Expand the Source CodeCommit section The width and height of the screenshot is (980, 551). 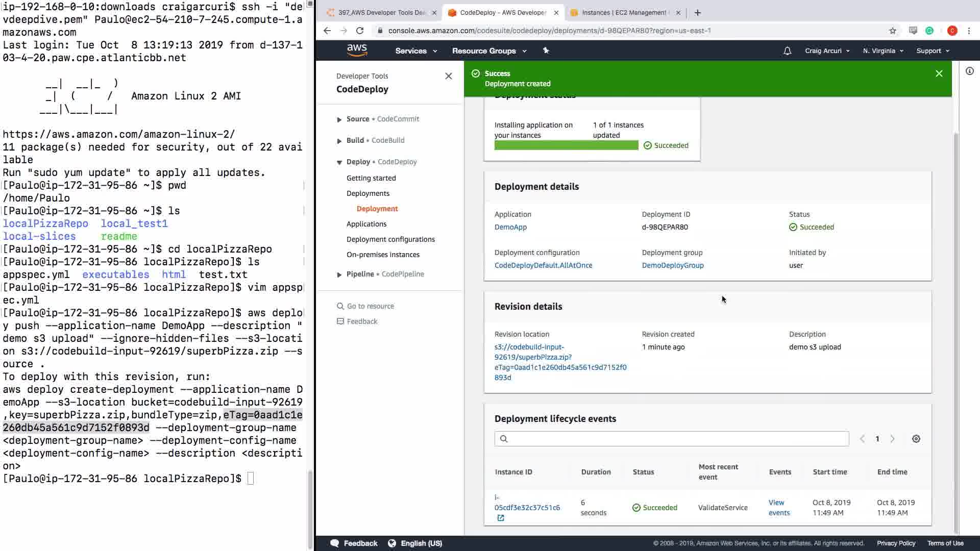[339, 119]
